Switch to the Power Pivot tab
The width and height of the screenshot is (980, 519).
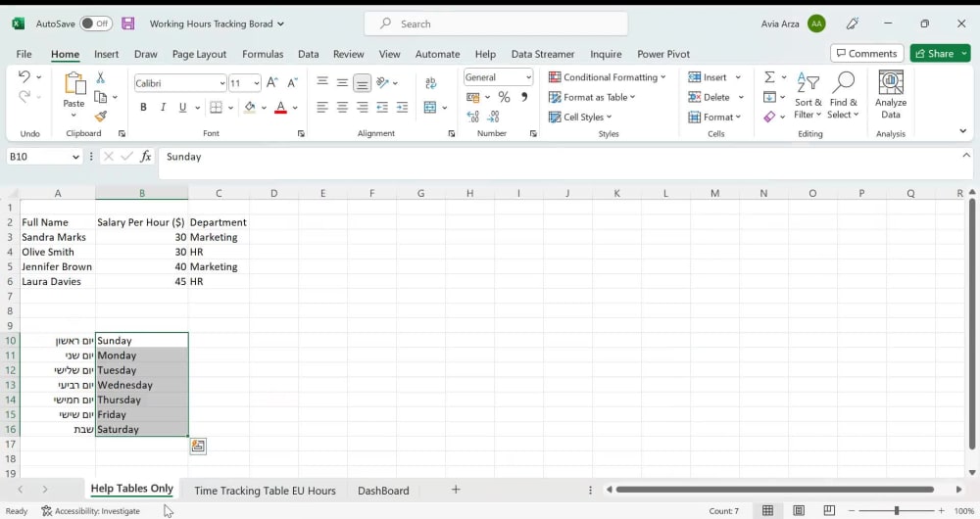point(663,54)
